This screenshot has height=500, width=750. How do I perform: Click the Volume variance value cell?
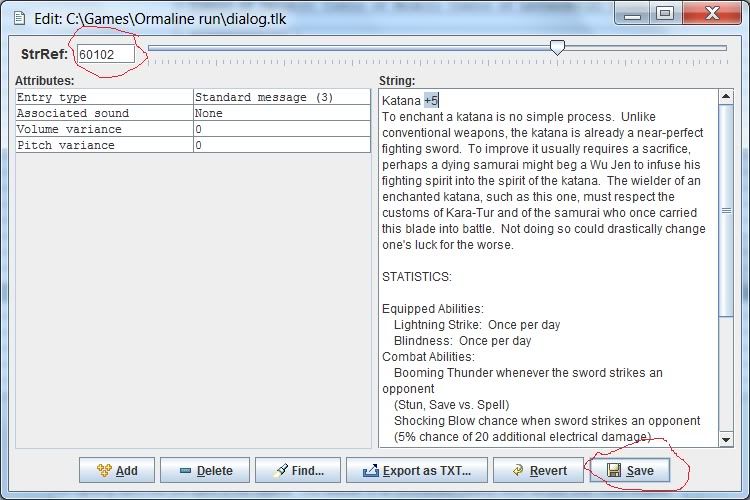[281, 130]
